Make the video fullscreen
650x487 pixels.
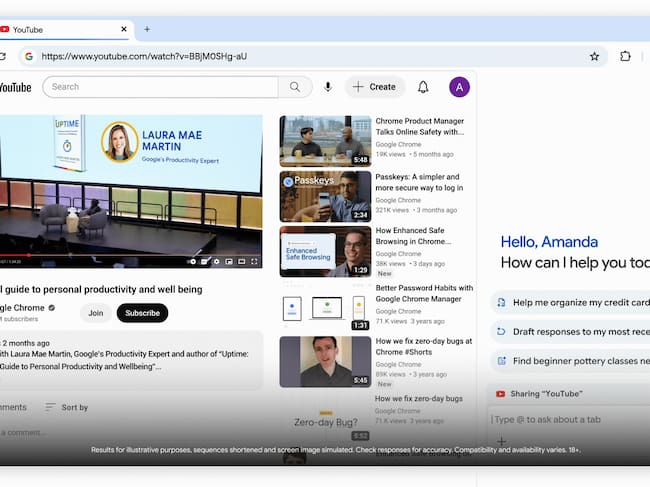pos(254,262)
